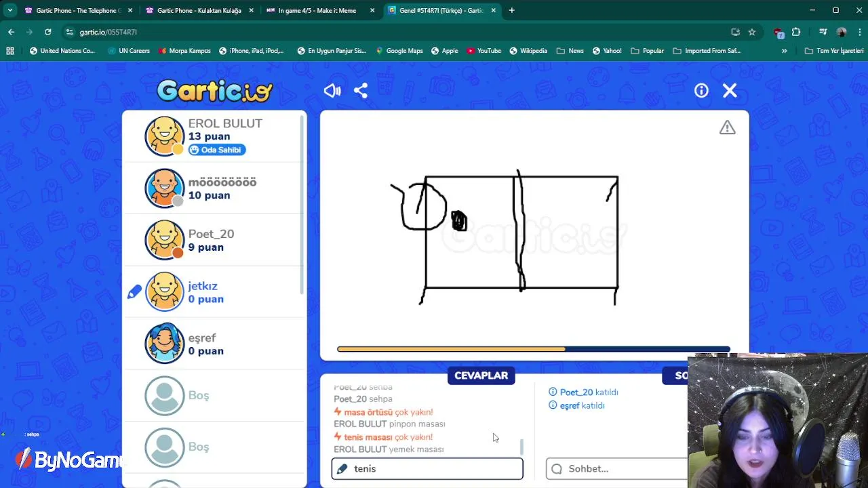Open the apps grid in bookmarks bar

coord(9,51)
